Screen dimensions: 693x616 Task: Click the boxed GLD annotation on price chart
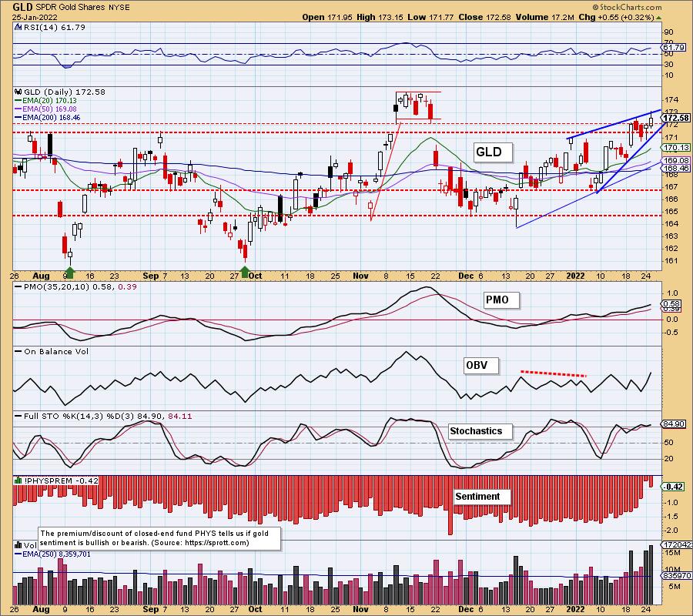[493, 152]
